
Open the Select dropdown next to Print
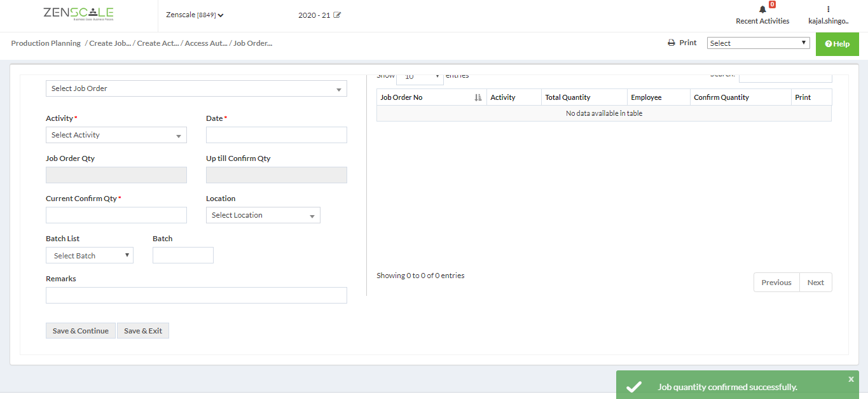point(758,43)
